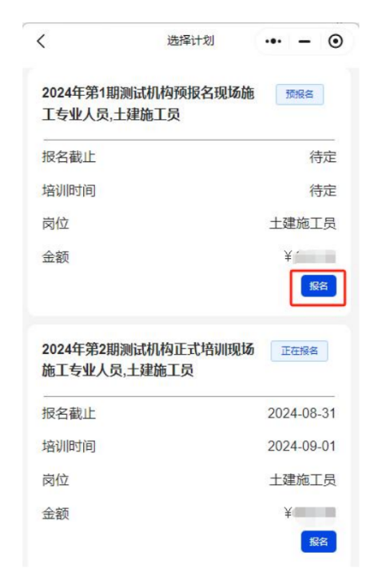Screen dimensions: 374x588
Task: Click 报名 button for the 第1期 plan
Action: (319, 286)
